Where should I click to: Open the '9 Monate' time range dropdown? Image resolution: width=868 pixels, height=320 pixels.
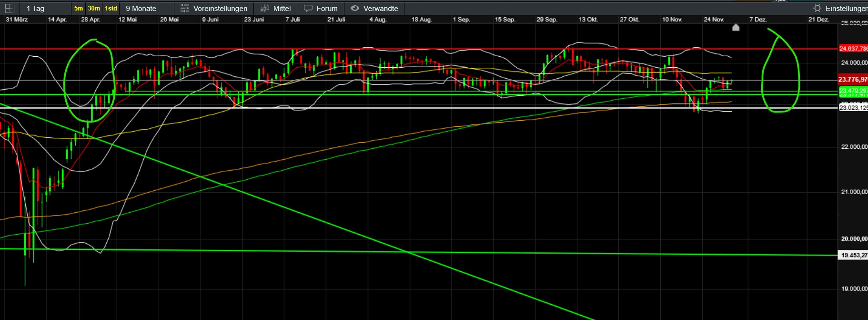click(147, 8)
